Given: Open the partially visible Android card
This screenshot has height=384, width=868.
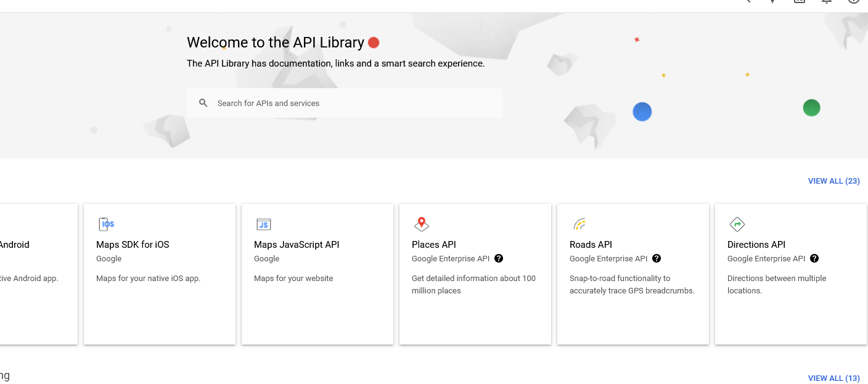Looking at the screenshot, I should tap(39, 274).
